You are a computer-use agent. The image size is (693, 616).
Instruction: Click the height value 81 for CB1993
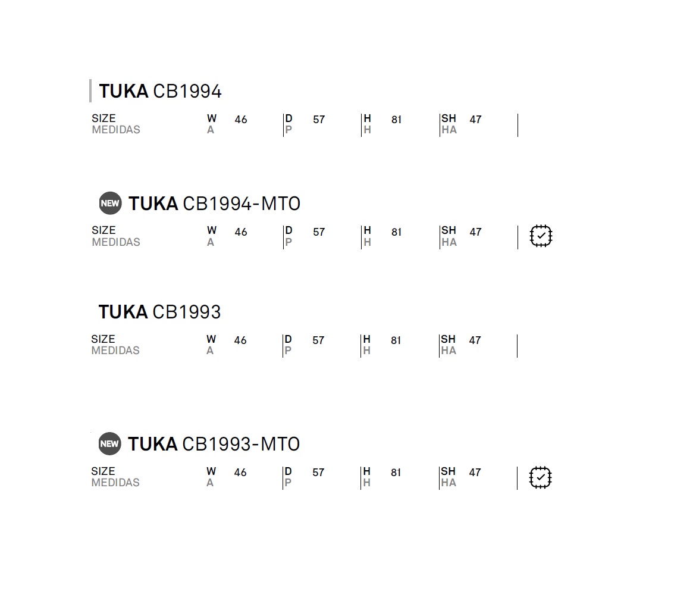(x=396, y=340)
